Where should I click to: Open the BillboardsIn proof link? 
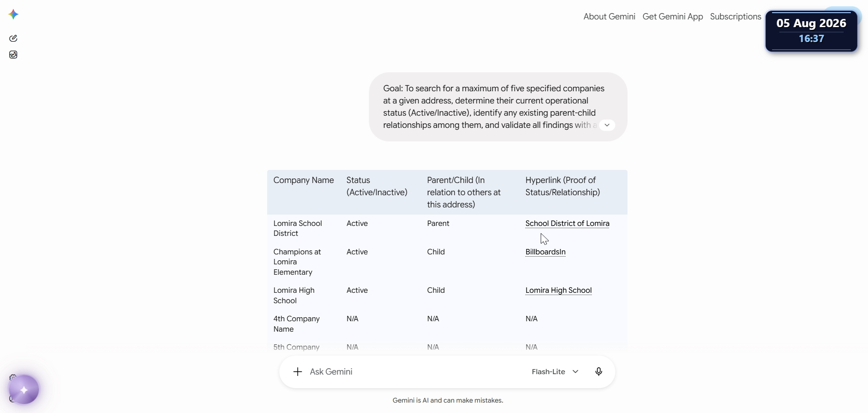tap(545, 252)
